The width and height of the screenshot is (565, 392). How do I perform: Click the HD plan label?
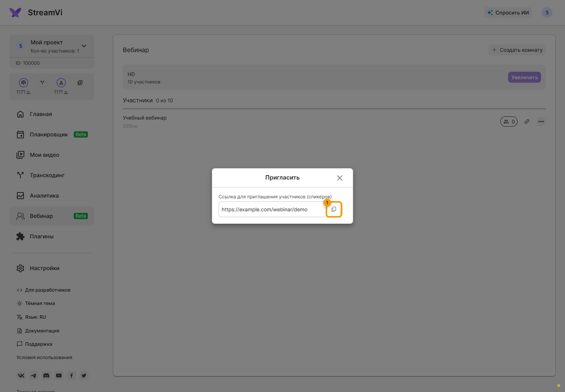131,74
